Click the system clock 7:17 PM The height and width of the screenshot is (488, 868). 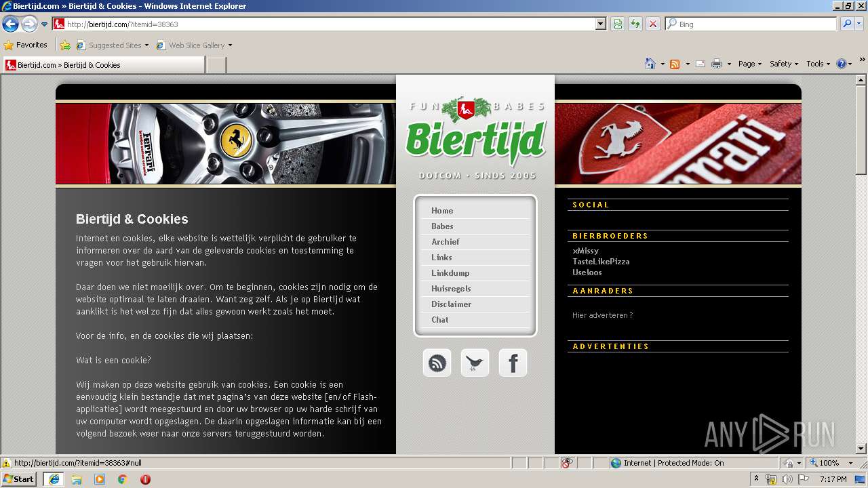(833, 479)
